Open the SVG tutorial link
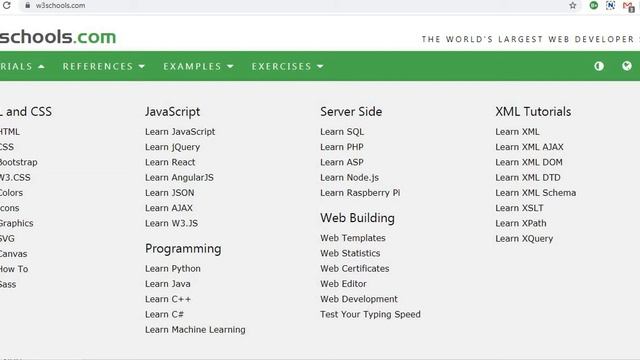The image size is (640, 360). (7, 238)
